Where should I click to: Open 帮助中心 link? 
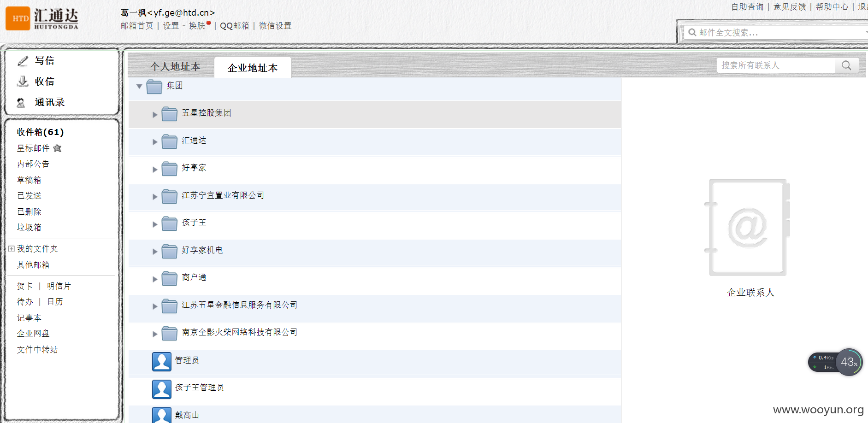(x=832, y=7)
